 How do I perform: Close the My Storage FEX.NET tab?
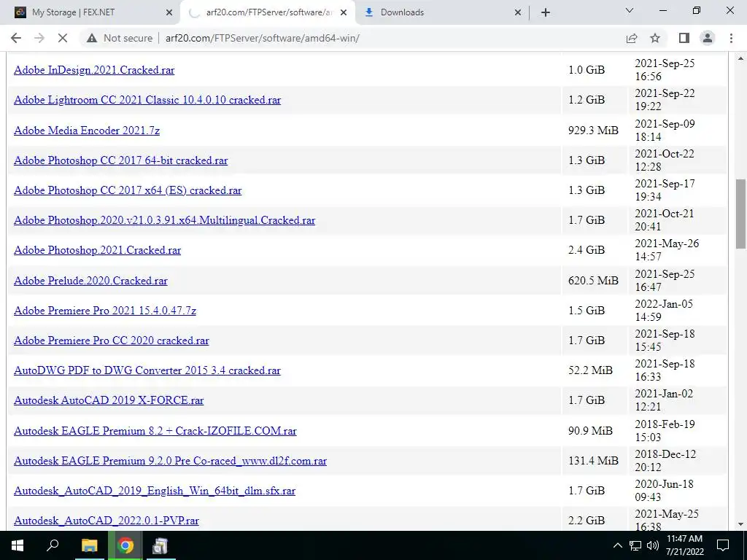tap(169, 12)
